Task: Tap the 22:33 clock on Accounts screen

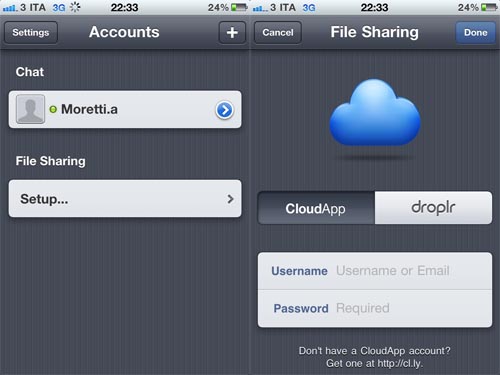Action: (x=124, y=7)
